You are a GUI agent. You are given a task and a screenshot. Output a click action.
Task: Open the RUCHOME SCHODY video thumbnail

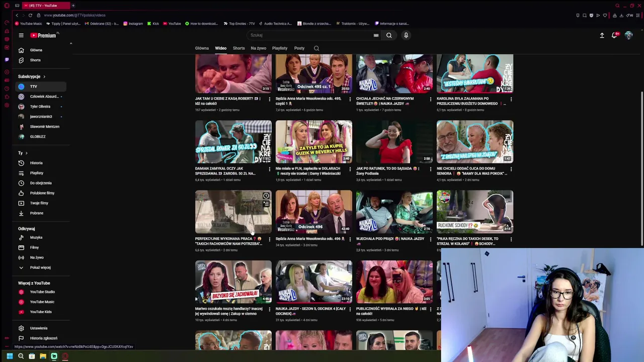[x=475, y=212]
